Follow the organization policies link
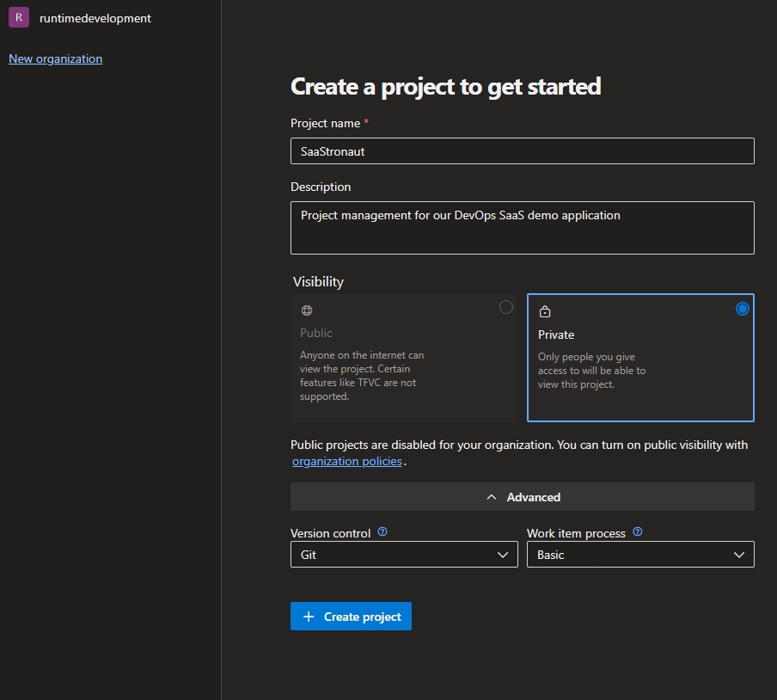 click(347, 461)
